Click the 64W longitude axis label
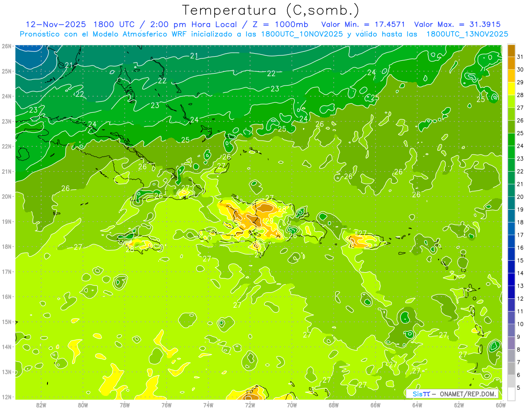The height and width of the screenshot is (411, 532). coord(417,405)
